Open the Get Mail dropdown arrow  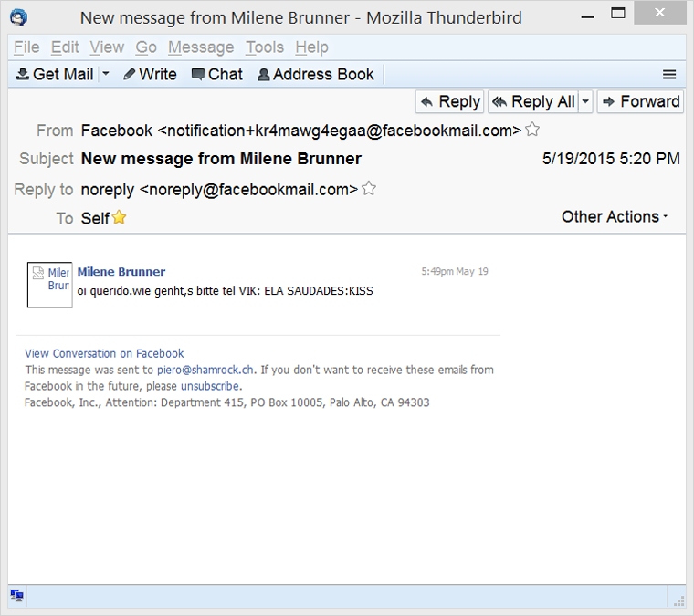106,75
